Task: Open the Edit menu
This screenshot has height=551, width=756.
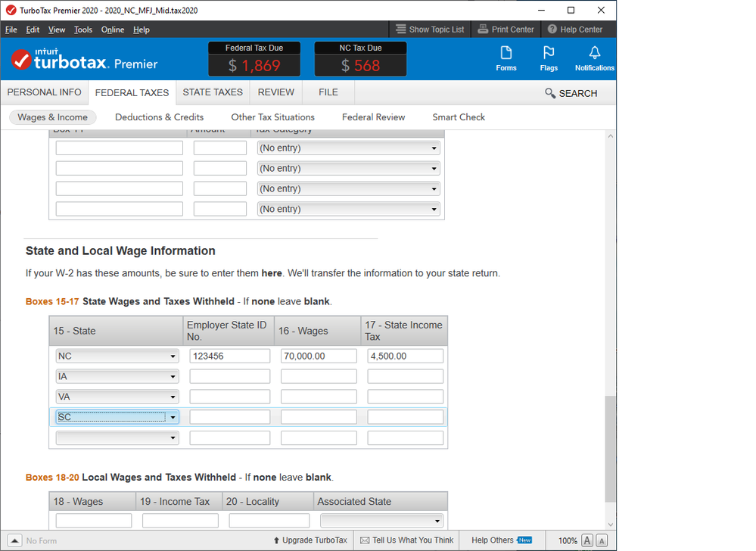Action: pos(33,30)
